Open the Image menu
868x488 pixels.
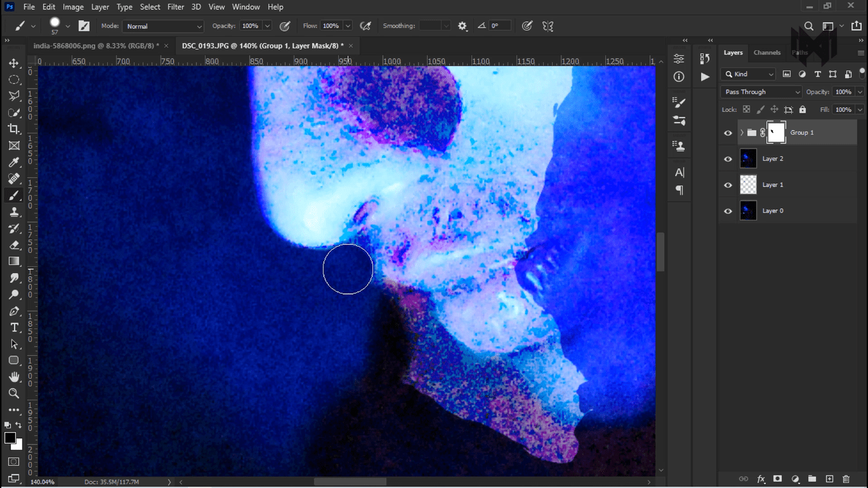(73, 7)
